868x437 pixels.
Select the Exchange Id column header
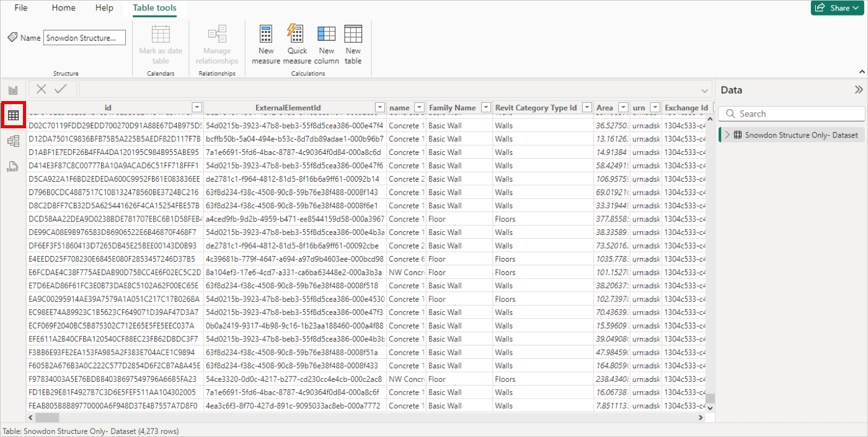point(686,108)
